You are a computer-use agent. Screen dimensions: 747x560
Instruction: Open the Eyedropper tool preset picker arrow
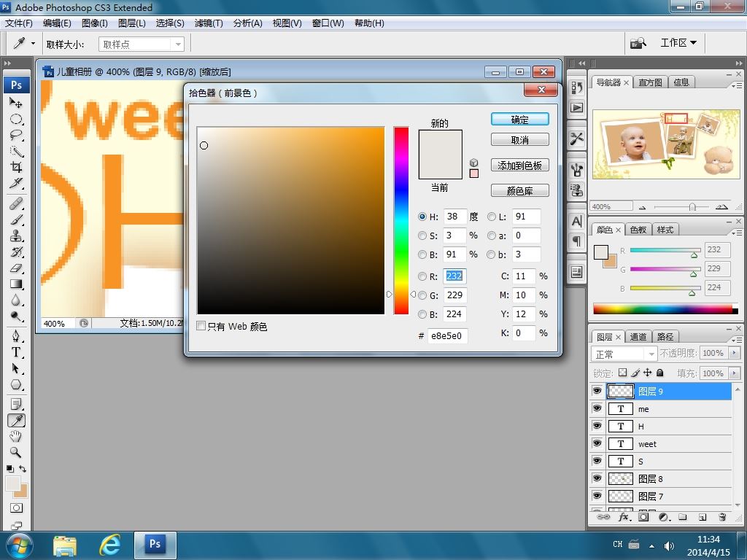33,43
